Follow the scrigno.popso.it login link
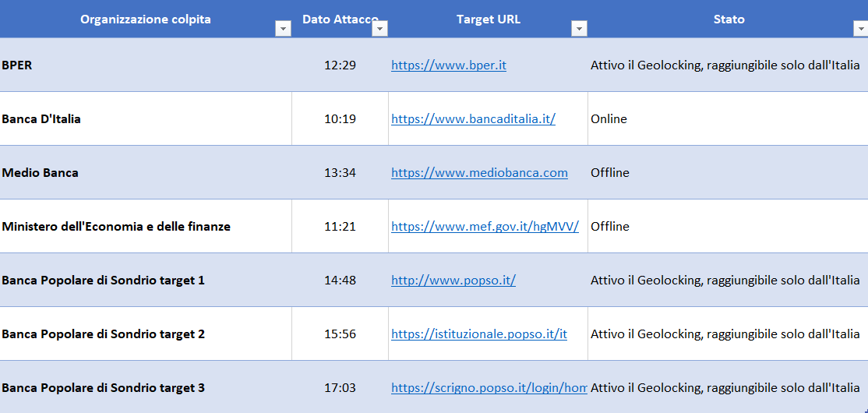 tap(489, 388)
